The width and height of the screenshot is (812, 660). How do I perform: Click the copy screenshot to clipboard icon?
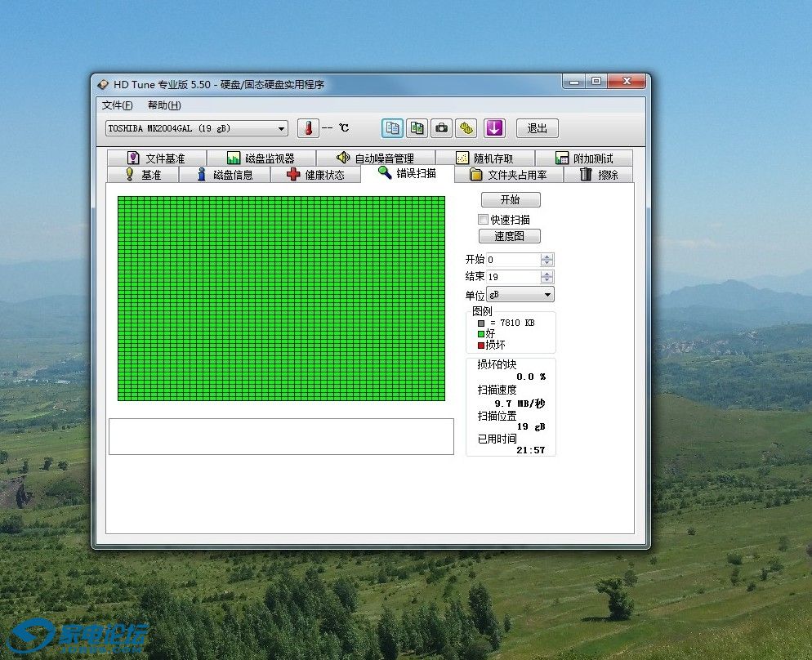click(417, 128)
